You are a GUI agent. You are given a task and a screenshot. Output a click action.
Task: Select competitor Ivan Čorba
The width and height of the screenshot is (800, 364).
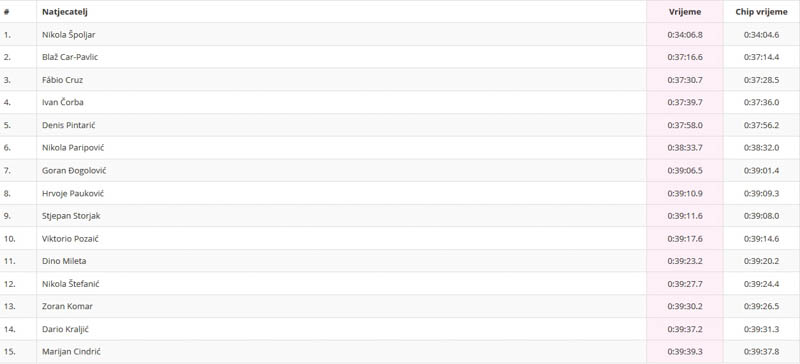tap(63, 102)
